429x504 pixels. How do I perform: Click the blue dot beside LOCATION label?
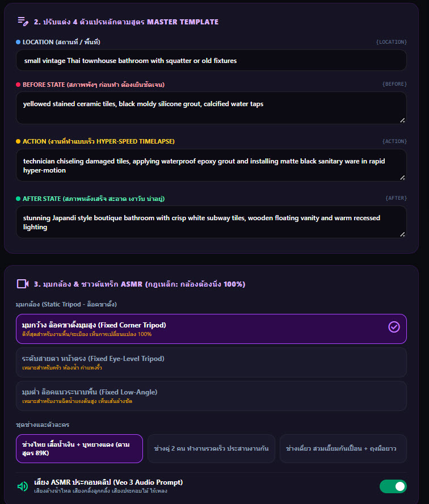tap(18, 42)
